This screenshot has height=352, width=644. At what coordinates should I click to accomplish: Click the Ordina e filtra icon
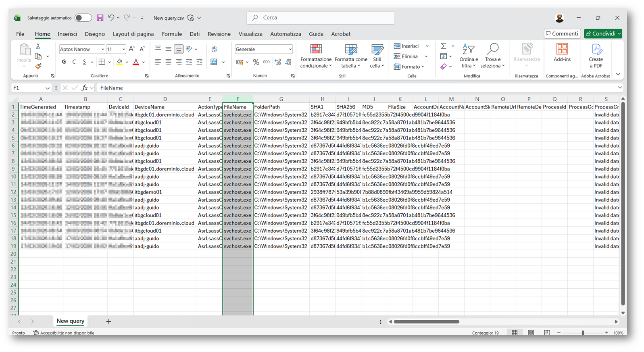(x=468, y=50)
